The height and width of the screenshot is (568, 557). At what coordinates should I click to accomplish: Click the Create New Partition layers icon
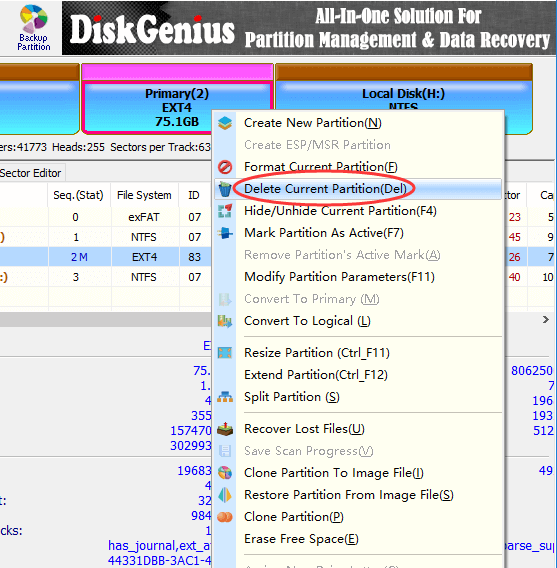coord(225,123)
